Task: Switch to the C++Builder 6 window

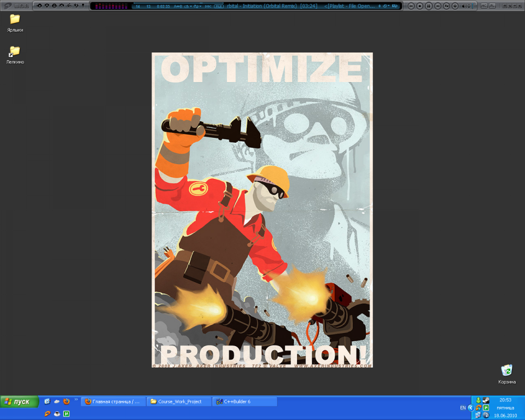Action: pyautogui.click(x=244, y=401)
